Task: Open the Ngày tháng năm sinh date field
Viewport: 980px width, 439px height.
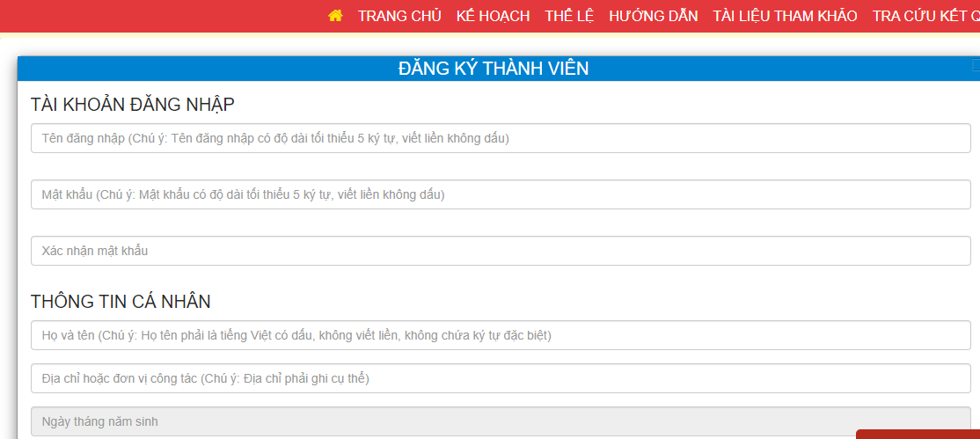Action: click(501, 421)
